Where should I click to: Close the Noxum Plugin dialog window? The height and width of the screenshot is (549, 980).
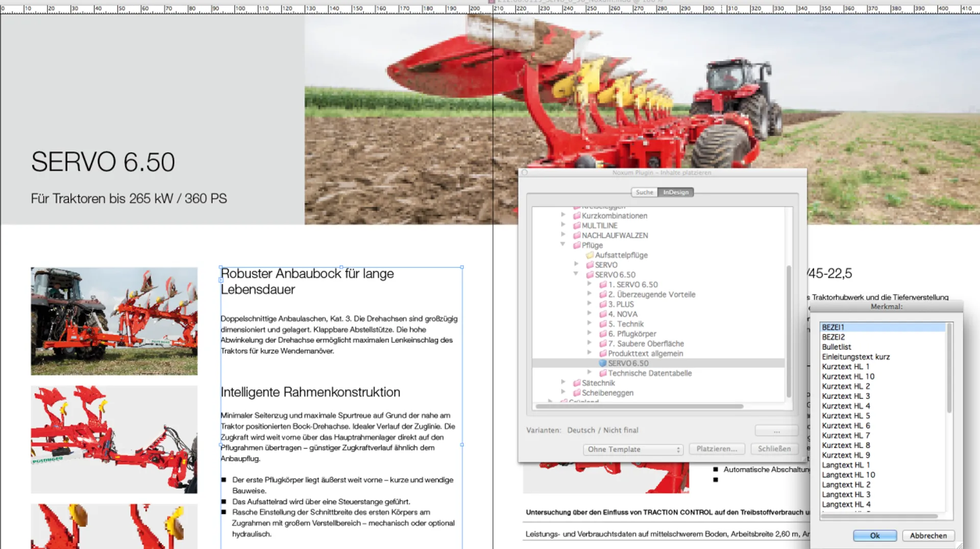pyautogui.click(x=525, y=172)
